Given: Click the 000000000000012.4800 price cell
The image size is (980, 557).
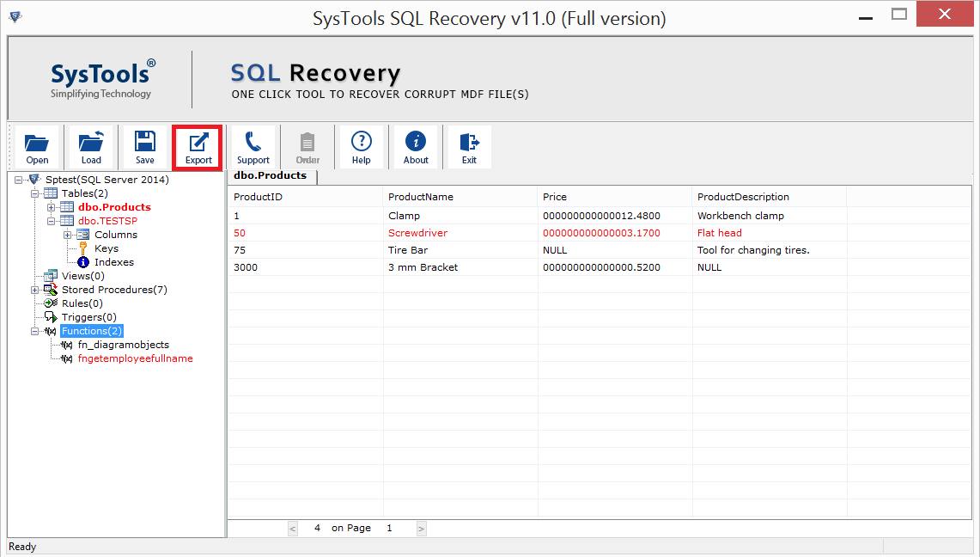Looking at the screenshot, I should pos(614,216).
